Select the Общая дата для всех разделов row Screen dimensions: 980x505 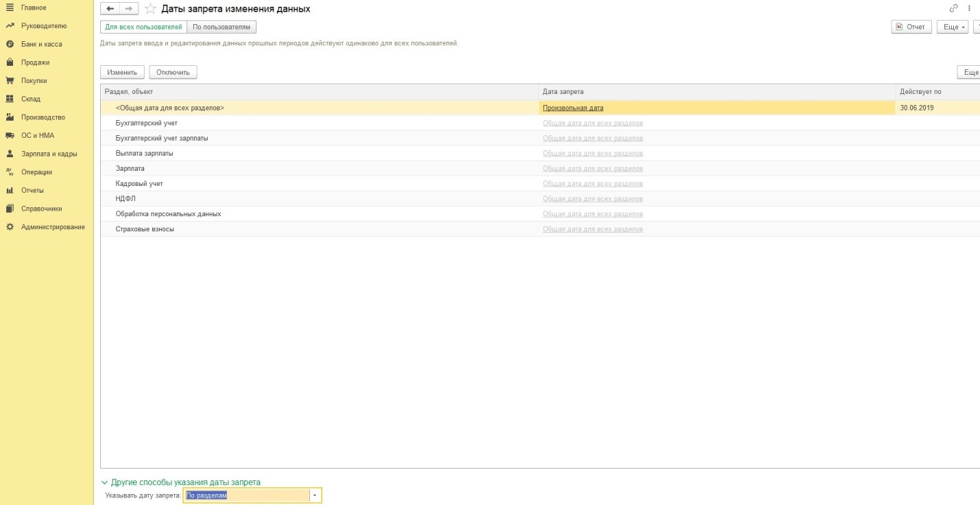[540, 108]
